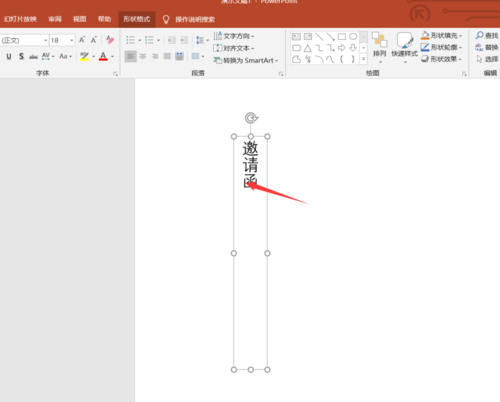Increase font size with the larger A
Image resolution: width=500 pixels, height=402 pixels.
pyautogui.click(x=82, y=40)
